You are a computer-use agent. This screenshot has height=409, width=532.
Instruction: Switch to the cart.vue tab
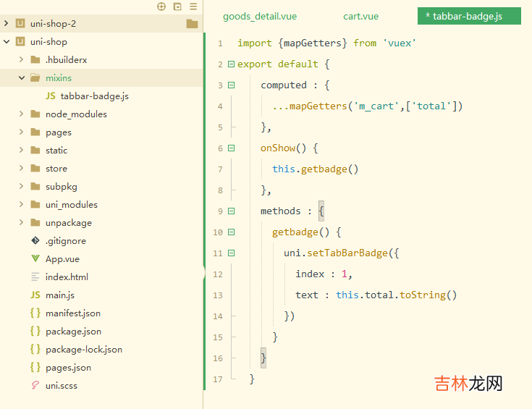(360, 16)
